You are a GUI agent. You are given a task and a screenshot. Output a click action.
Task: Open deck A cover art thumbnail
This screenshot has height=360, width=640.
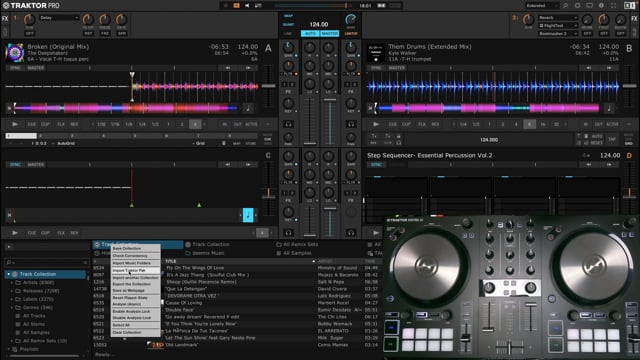(15, 53)
